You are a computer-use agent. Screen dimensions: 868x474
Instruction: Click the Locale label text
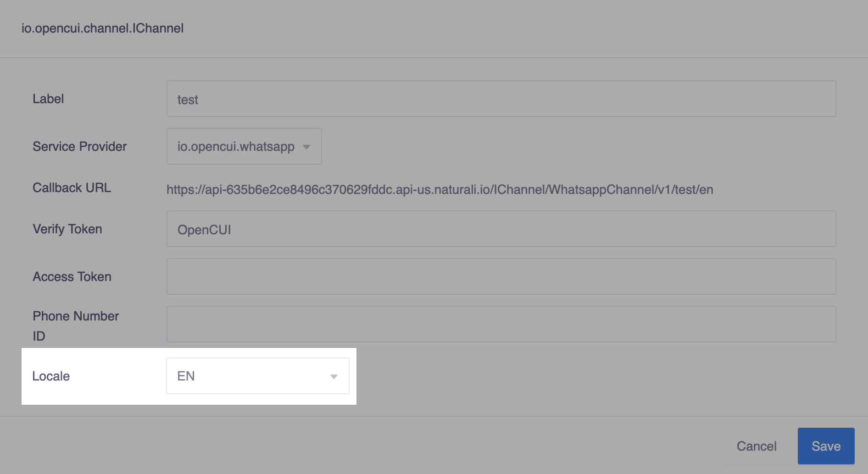50,376
